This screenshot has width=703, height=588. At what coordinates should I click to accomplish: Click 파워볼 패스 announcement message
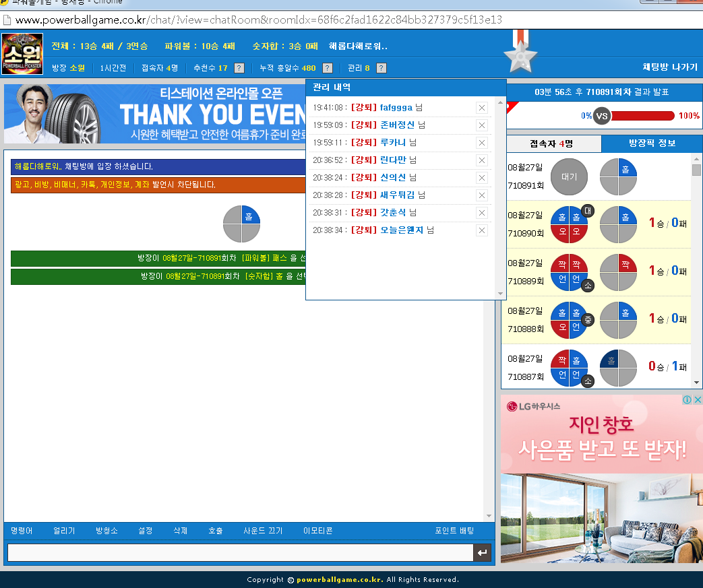point(158,258)
